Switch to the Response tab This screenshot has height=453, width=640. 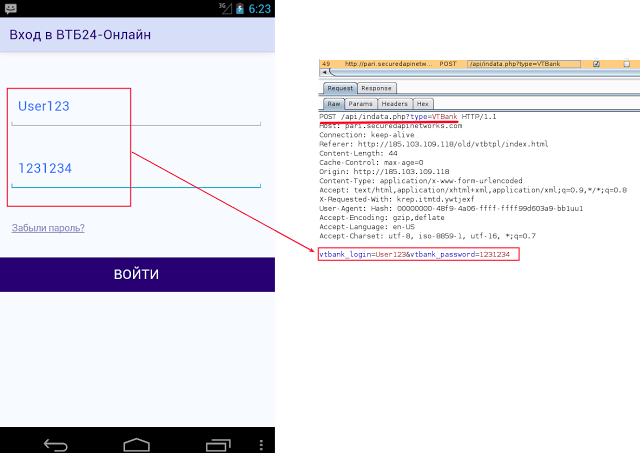(375, 88)
